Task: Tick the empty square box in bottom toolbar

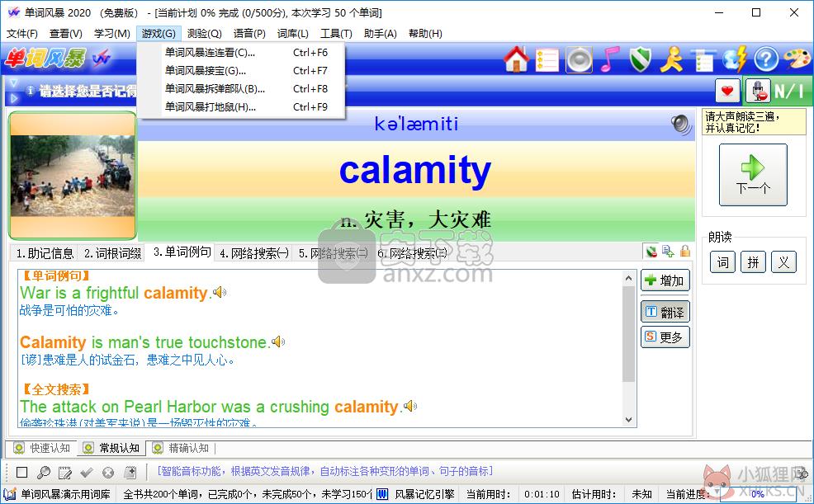Action: (21, 473)
